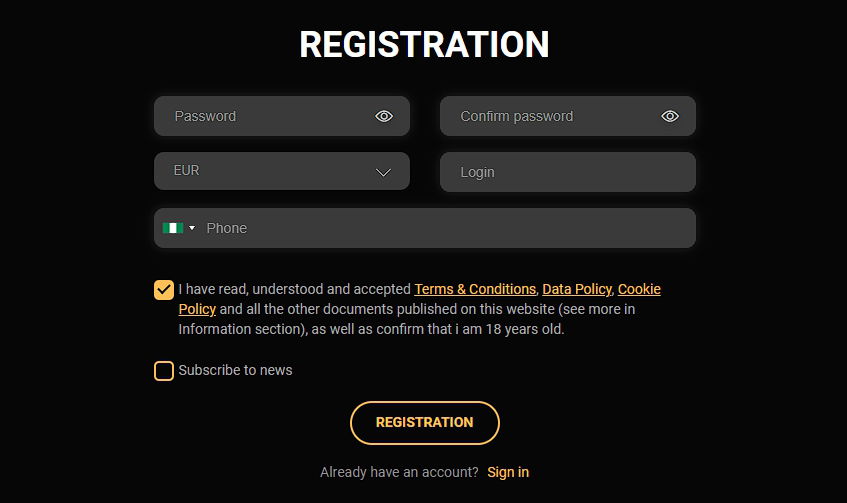The image size is (847, 503).
Task: Click the chevron in the currency selector
Action: coord(383,172)
